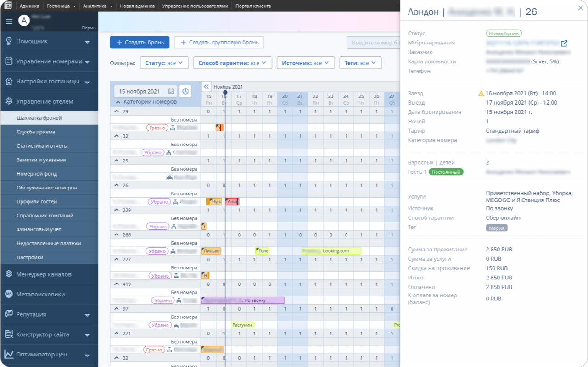Viewport: 588px width, 367px height.
Task: Open the Аналитика top menu
Action: [x=97, y=6]
